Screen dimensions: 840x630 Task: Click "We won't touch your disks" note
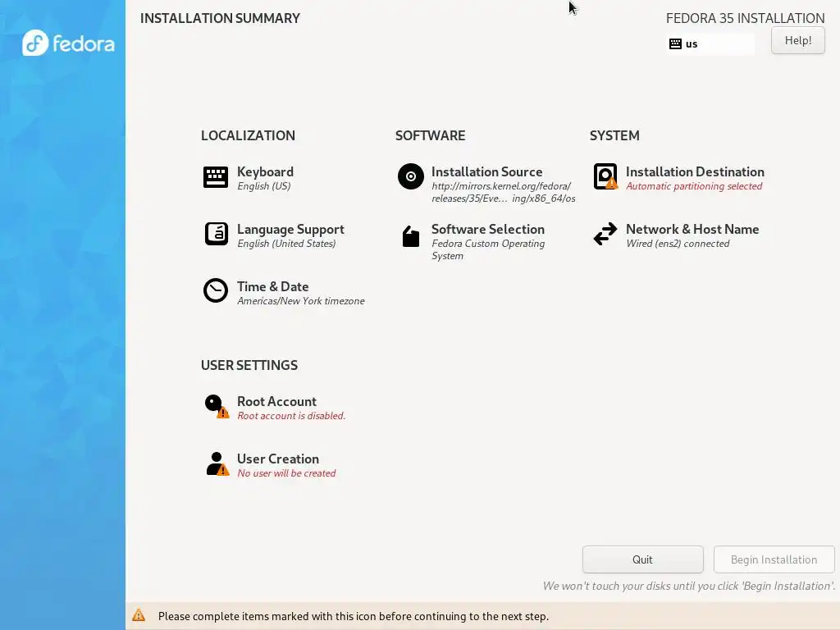[689, 586]
